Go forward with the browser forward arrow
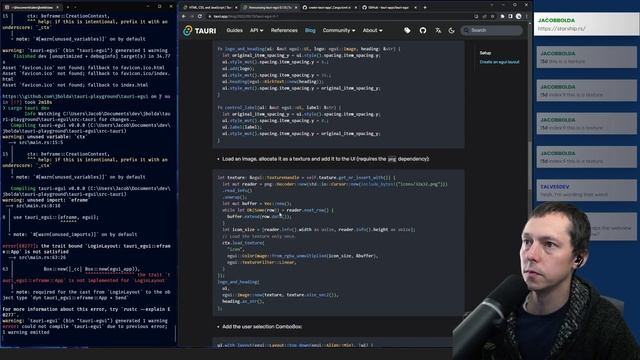Image resolution: width=640 pixels, height=360 pixels. 191,16
